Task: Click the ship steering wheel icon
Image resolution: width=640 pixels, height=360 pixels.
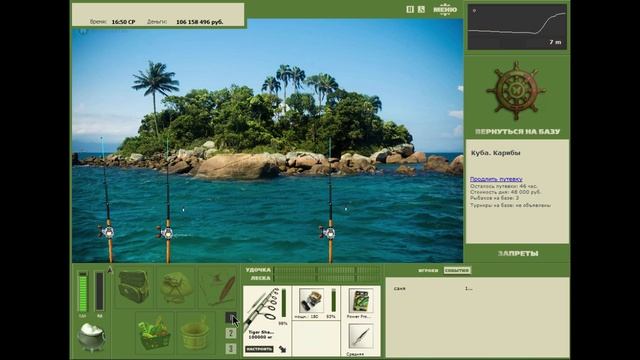Action: (x=516, y=91)
